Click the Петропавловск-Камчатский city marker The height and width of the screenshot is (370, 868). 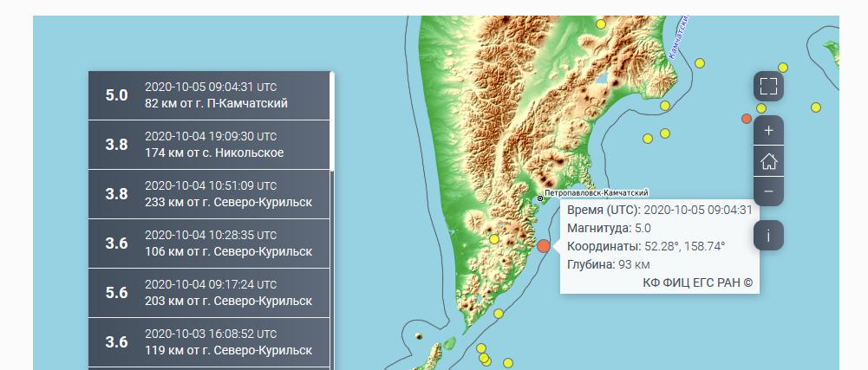click(540, 198)
